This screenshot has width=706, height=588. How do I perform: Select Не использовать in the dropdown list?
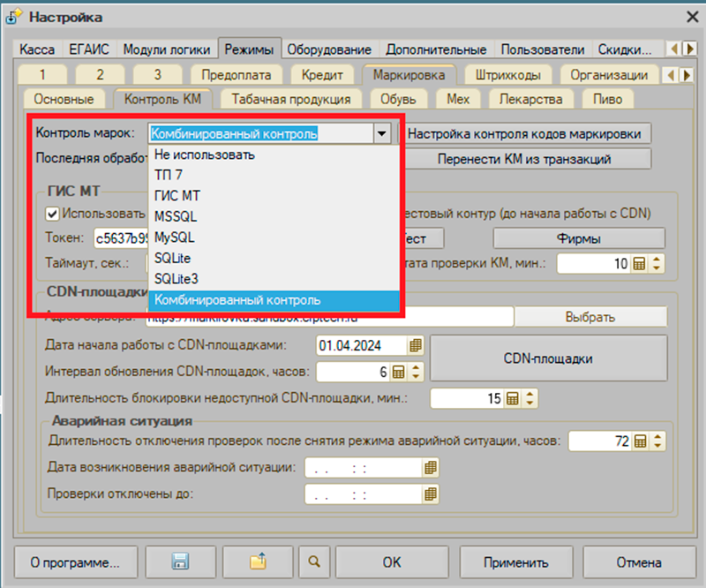[x=205, y=155]
